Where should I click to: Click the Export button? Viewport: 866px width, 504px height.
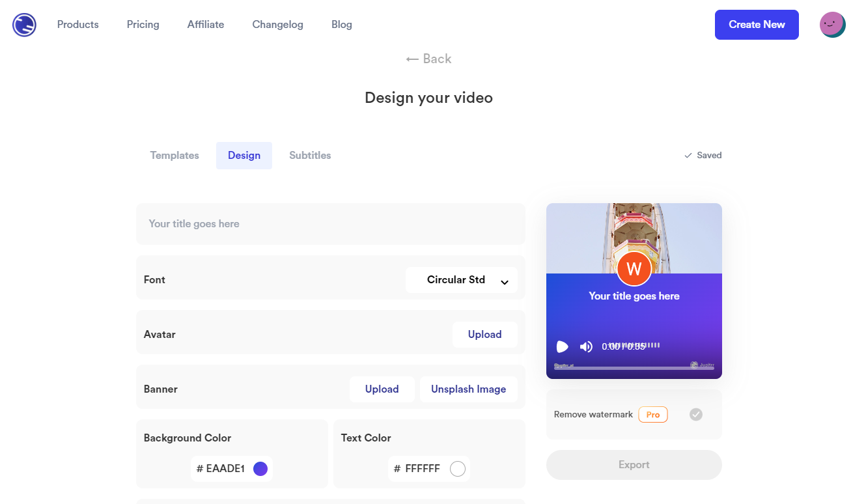634,465
